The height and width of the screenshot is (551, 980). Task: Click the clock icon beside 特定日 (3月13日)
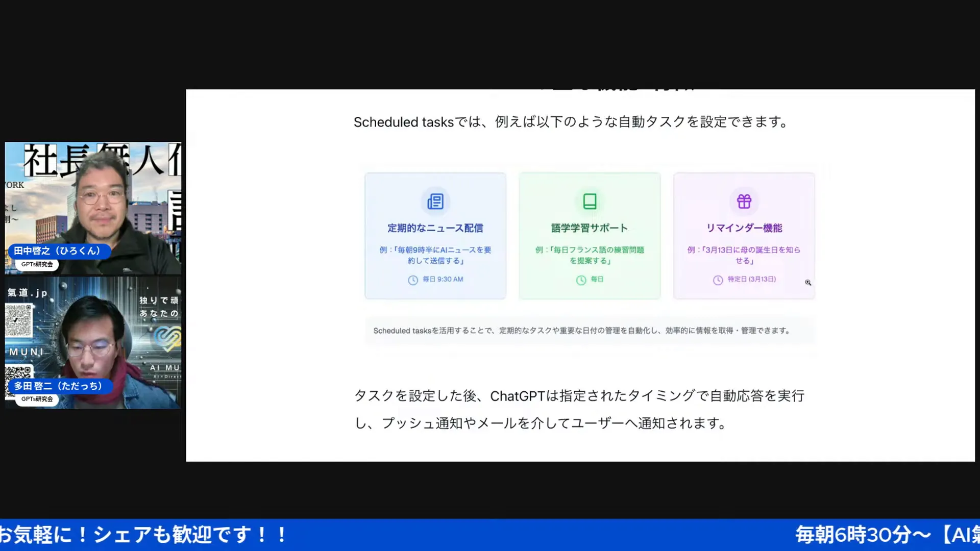coord(718,280)
